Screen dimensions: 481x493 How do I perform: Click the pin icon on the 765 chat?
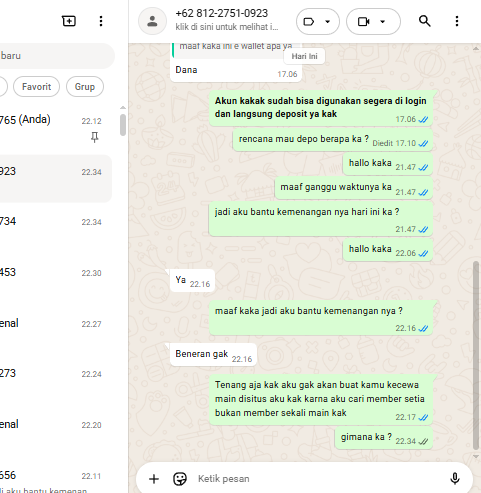(x=95, y=137)
